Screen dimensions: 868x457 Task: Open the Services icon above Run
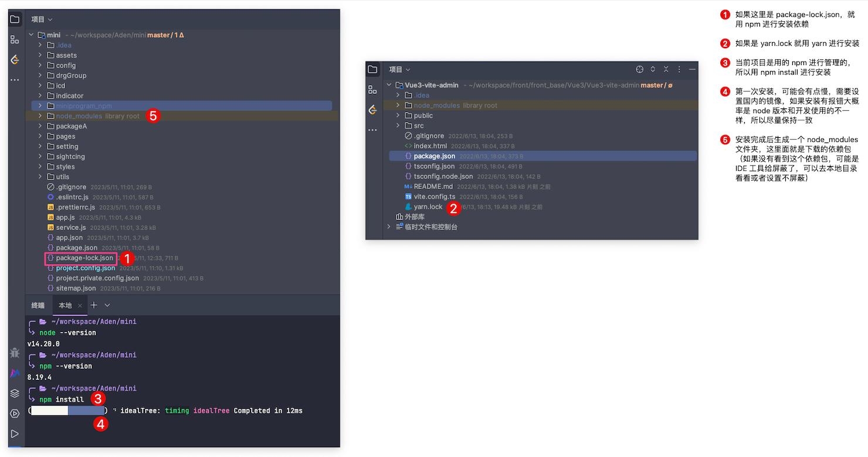pyautogui.click(x=15, y=414)
